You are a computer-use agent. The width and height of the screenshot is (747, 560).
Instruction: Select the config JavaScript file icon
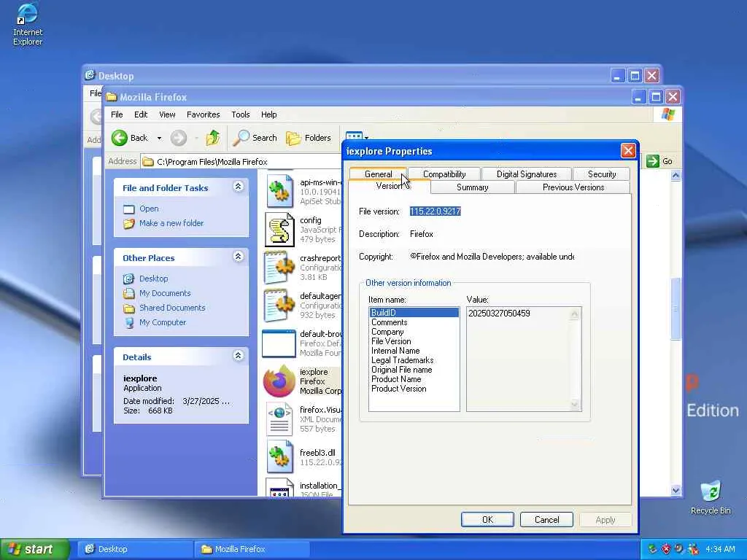coord(279,230)
